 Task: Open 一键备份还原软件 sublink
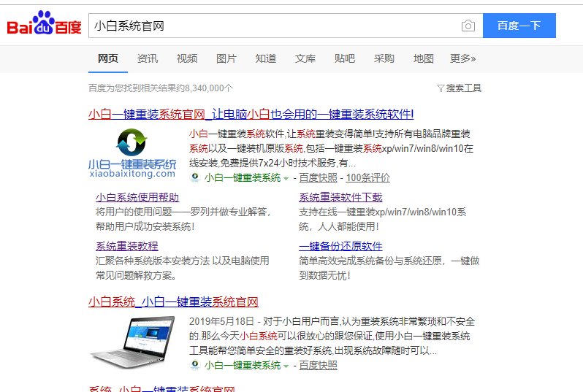(340, 246)
